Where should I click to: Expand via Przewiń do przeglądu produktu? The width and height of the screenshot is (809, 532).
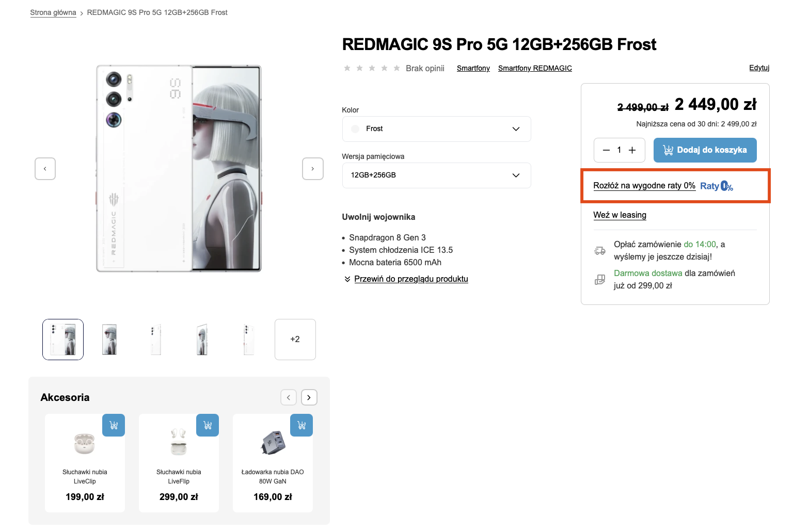click(x=410, y=279)
